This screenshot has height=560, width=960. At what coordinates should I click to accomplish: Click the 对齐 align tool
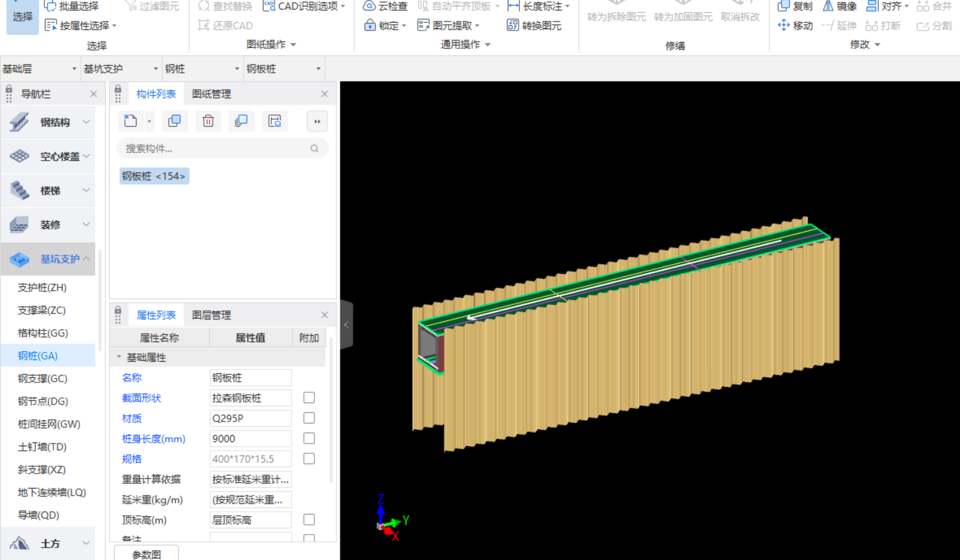point(888,6)
